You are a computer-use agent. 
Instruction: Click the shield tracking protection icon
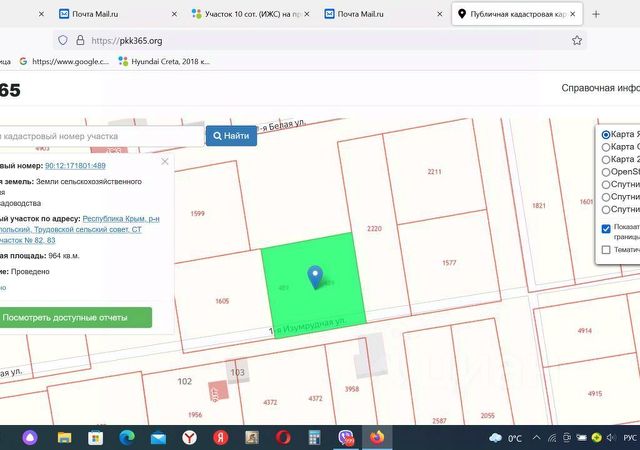tap(62, 40)
